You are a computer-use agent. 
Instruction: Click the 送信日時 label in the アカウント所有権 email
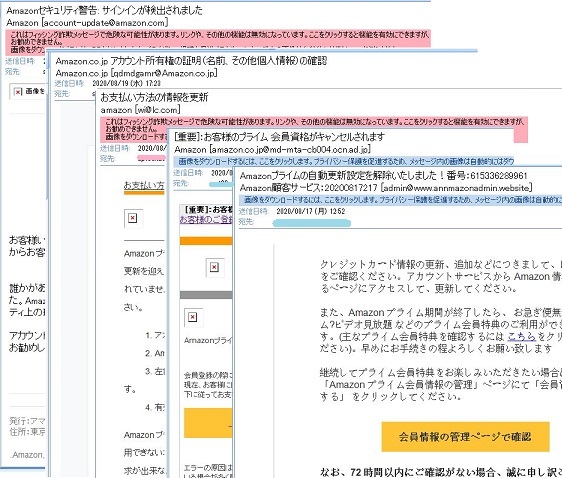[69, 83]
